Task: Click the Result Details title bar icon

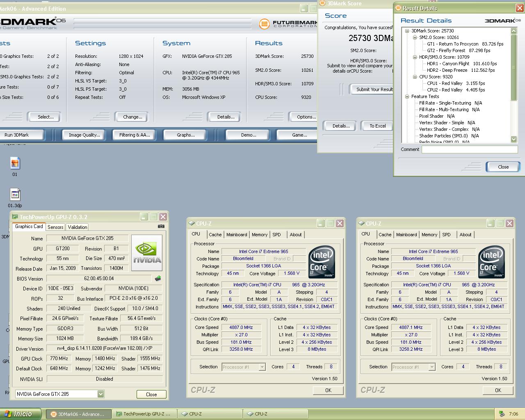Action: [398, 8]
